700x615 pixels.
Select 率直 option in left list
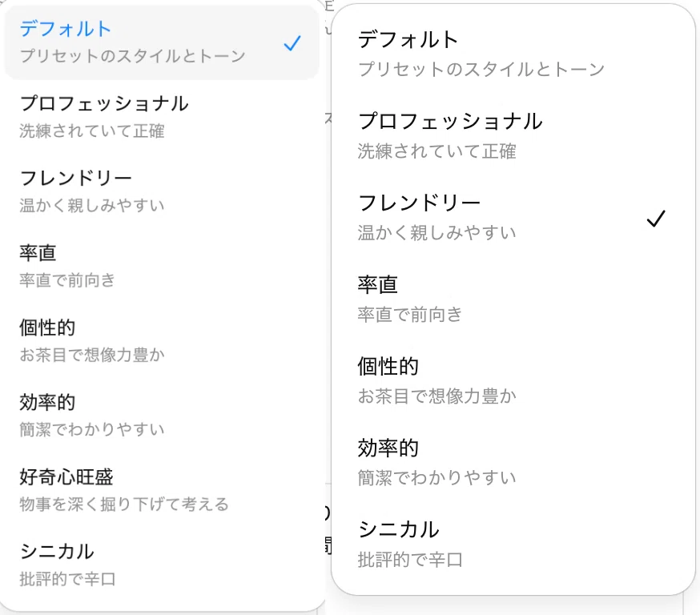point(162,267)
